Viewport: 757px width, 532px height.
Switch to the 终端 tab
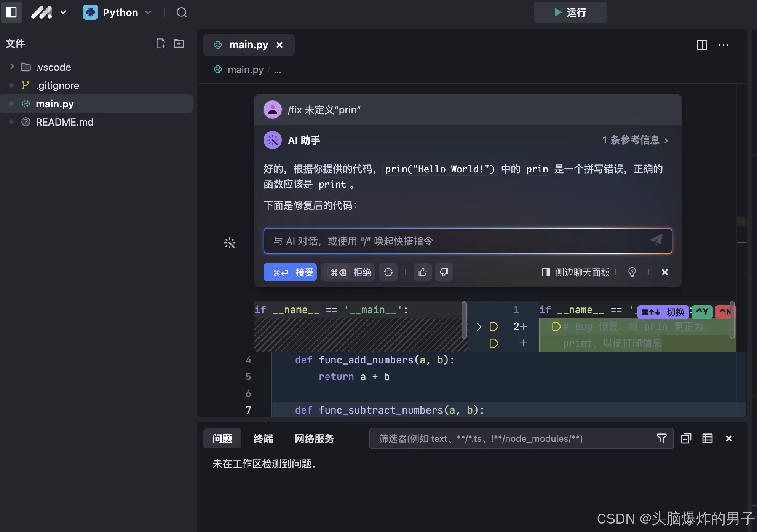[263, 438]
